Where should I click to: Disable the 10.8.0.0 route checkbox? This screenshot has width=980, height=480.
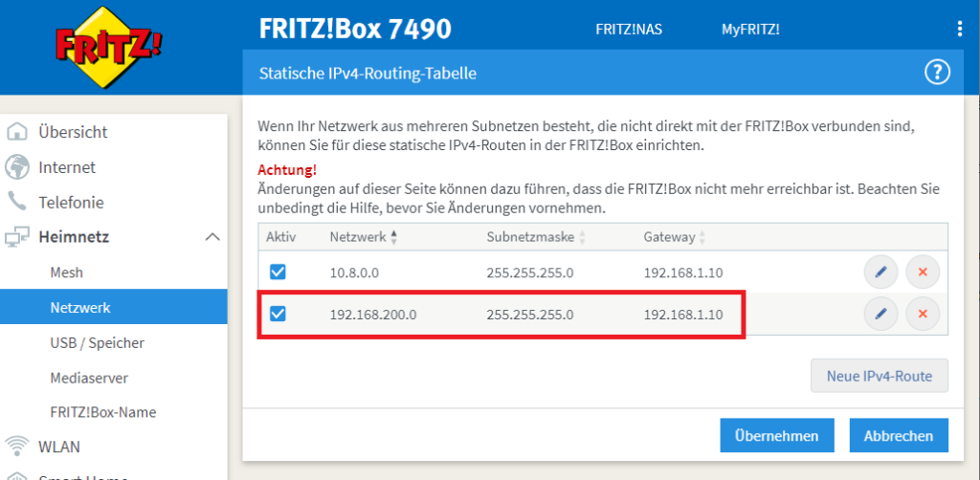point(278,273)
